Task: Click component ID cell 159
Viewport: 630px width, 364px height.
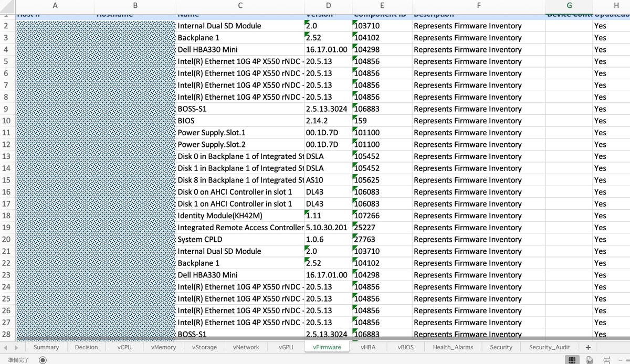Action: coord(382,121)
